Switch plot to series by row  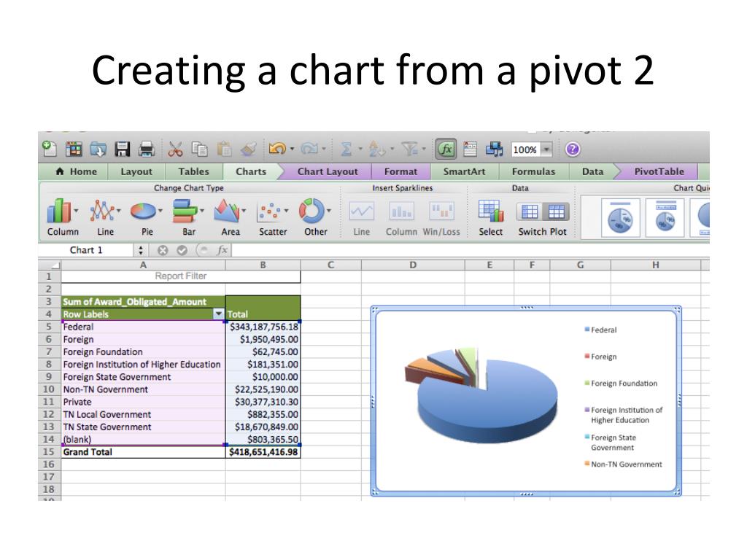530,211
